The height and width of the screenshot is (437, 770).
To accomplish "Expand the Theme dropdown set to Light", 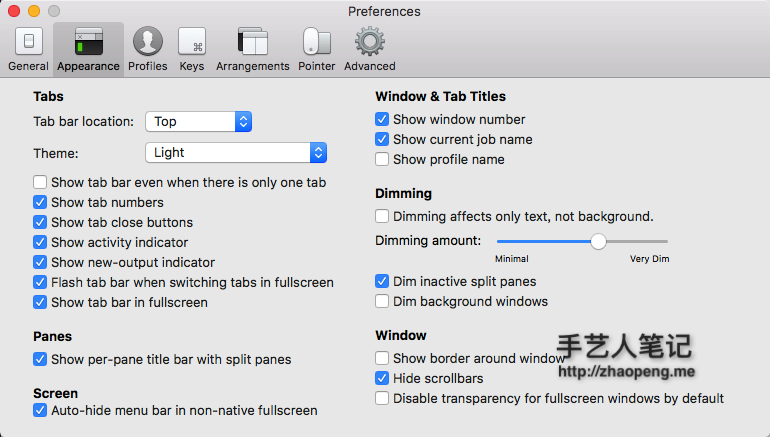I will (236, 153).
